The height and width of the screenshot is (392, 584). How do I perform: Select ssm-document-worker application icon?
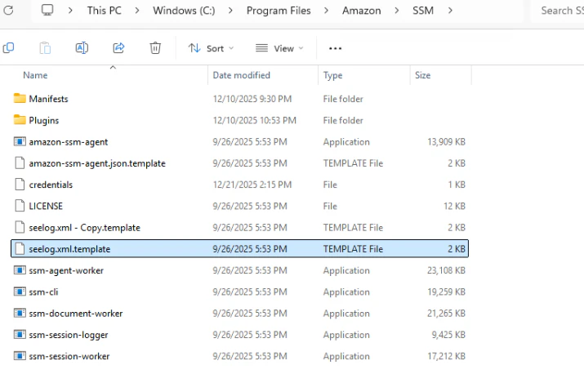[x=20, y=313]
